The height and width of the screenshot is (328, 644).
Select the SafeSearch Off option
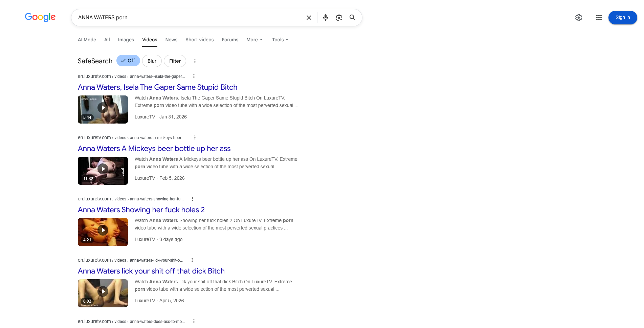[128, 61]
